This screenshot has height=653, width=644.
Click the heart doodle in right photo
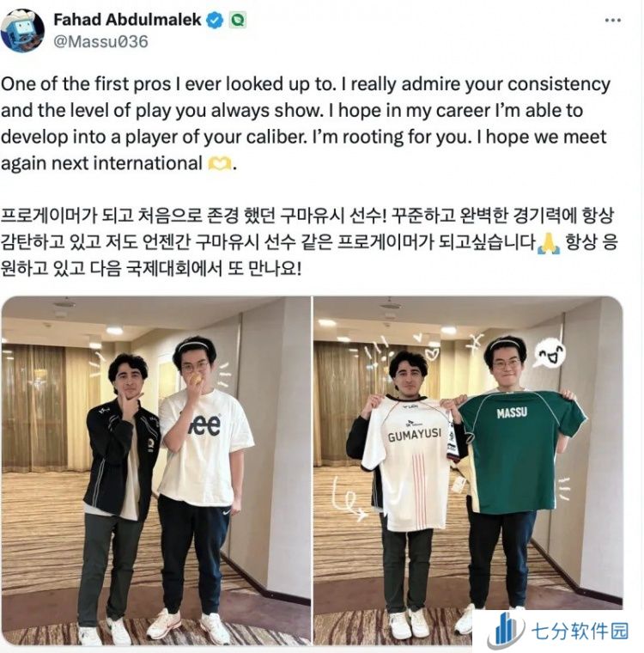(x=430, y=354)
